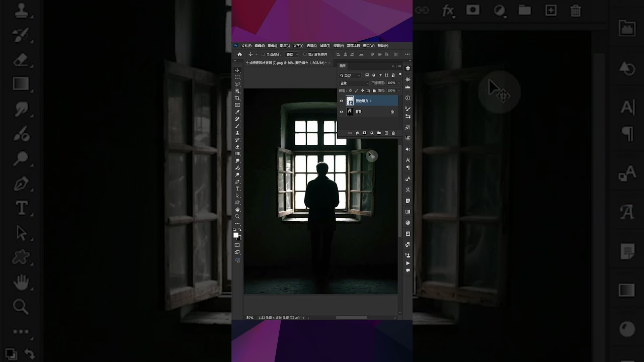Viewport: 644px width, 362px height.
Task: Select the Rectangular Marquee tool
Action: (237, 77)
